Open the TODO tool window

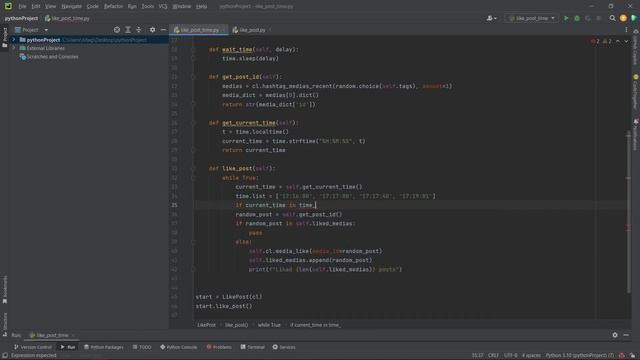tap(142, 347)
